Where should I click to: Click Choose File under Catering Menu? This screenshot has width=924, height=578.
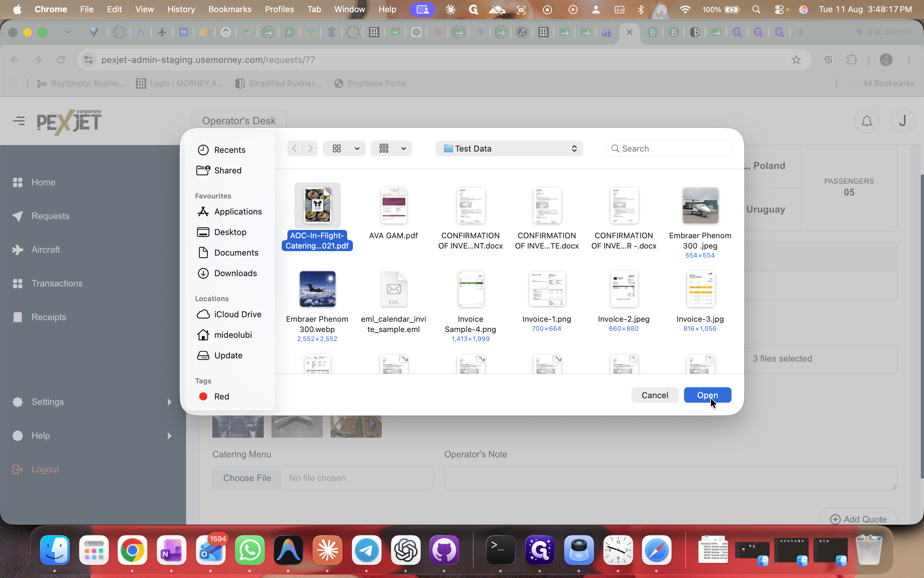247,478
